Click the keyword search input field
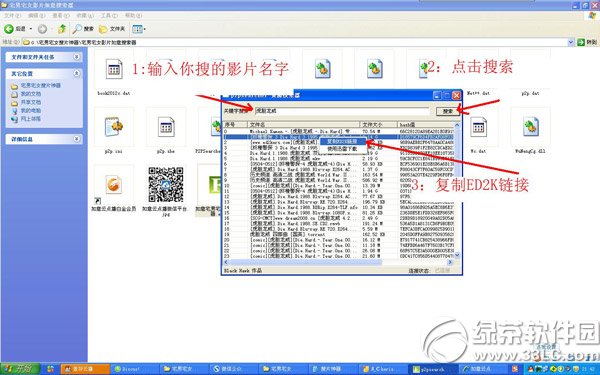The image size is (600, 375). point(342,111)
